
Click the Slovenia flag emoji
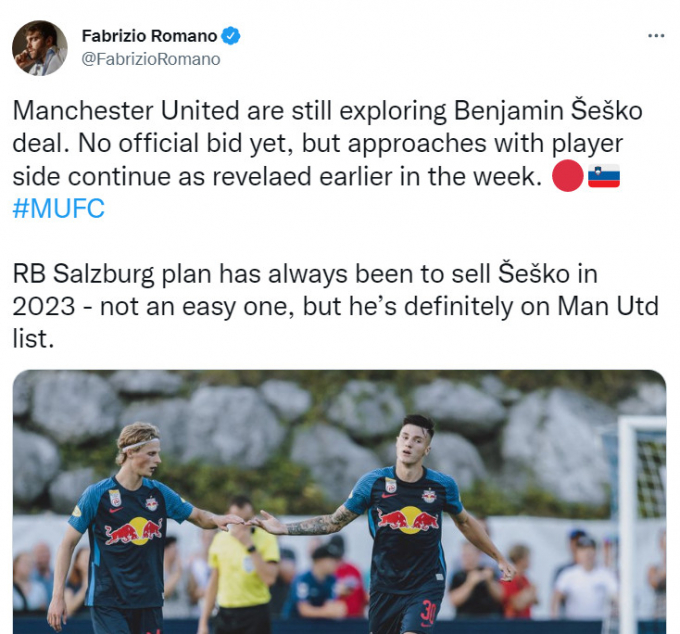point(604,176)
